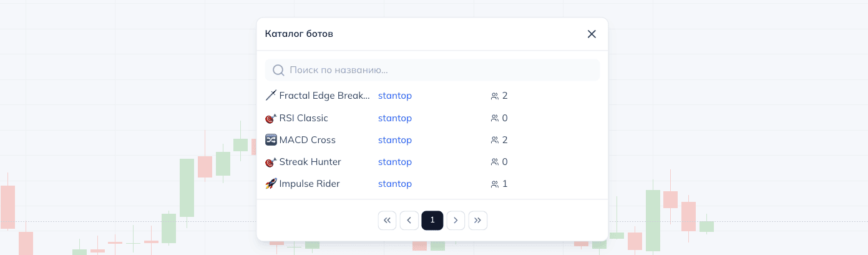Click the MACD Cross shuffle icon

pyautogui.click(x=271, y=140)
